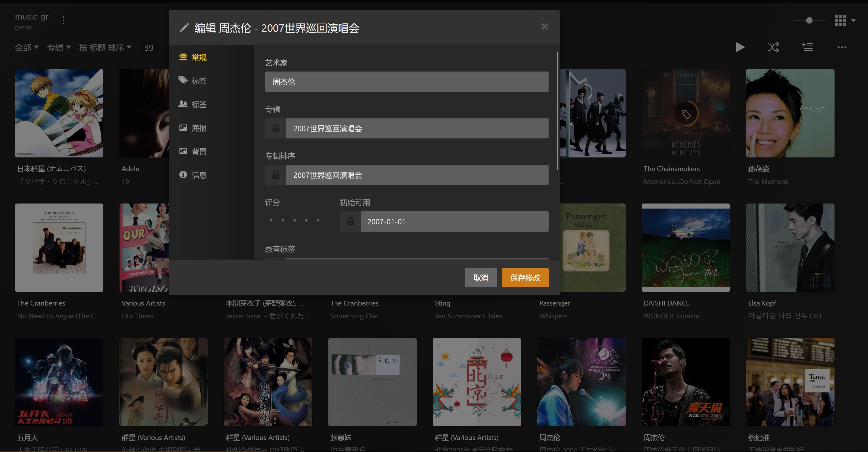Open the 专辑 type dropdown
This screenshot has width=868, height=452.
(x=59, y=47)
